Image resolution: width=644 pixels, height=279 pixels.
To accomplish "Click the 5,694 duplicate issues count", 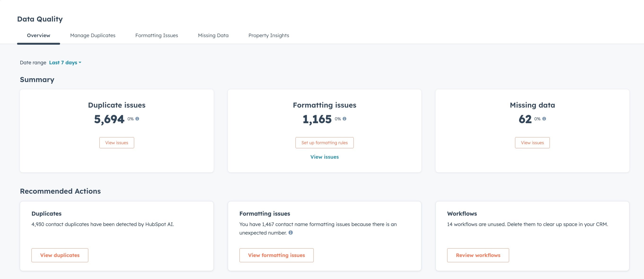I will [x=109, y=119].
